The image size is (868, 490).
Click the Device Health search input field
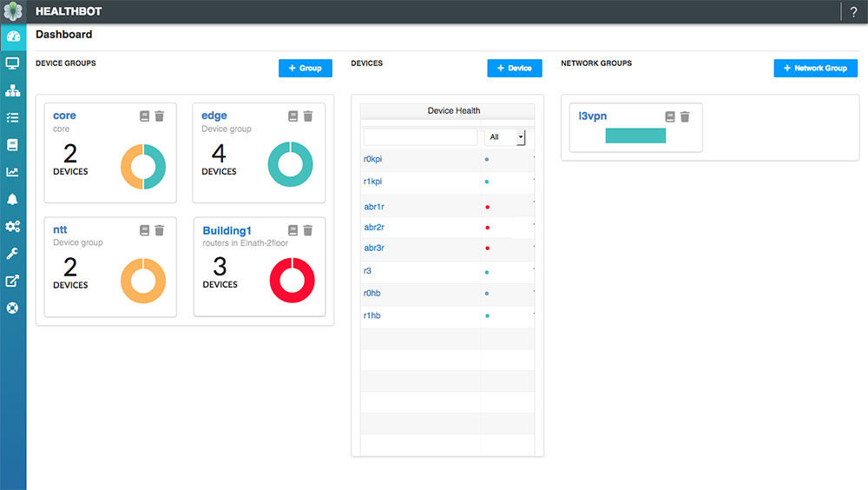[420, 137]
